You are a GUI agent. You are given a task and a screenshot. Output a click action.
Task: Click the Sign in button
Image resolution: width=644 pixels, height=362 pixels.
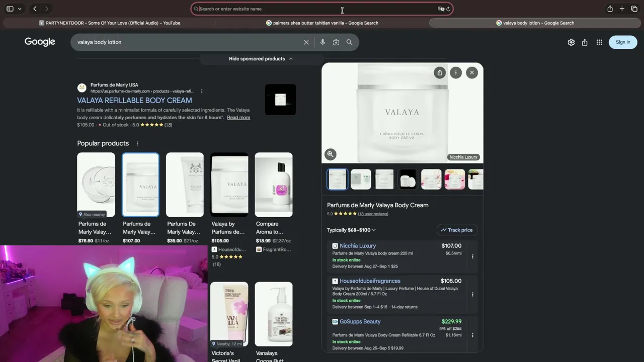pos(623,42)
